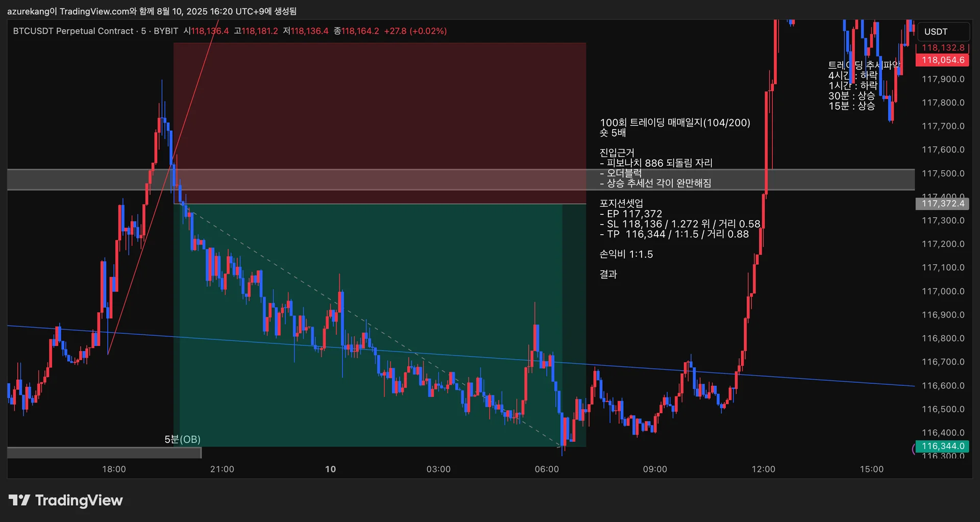Image resolution: width=980 pixels, height=522 pixels.
Task: Click the red-outlined 118,132.8 price label
Action: point(943,48)
